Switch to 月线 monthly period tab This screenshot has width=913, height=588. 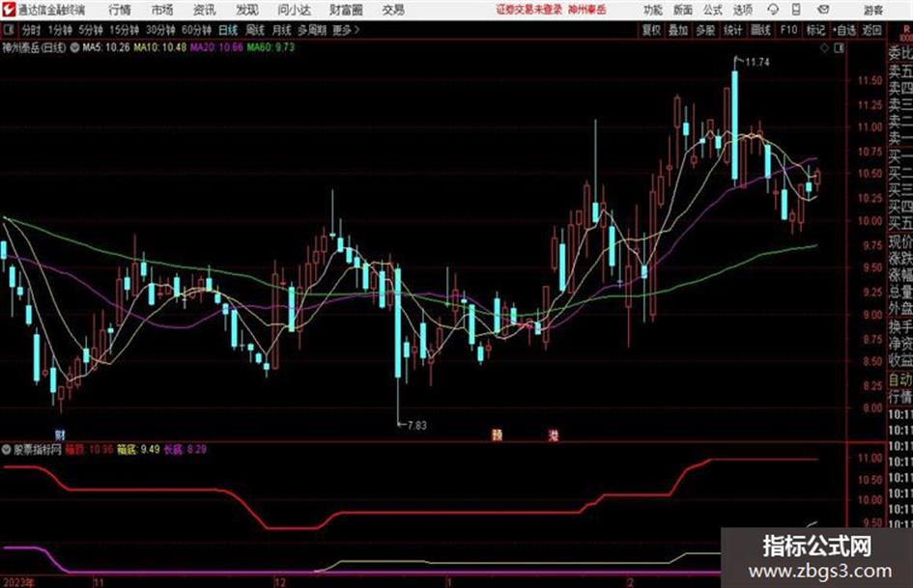pos(282,30)
